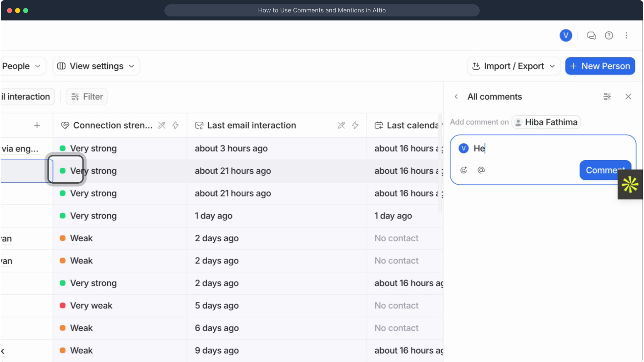This screenshot has width=644, height=362.
Task: Click the comment text input field
Action: (550, 148)
